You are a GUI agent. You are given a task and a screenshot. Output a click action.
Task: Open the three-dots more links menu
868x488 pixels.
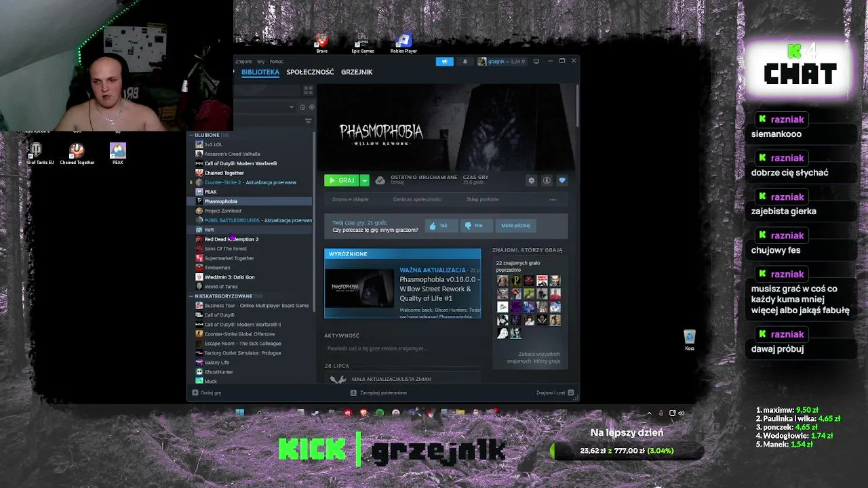coord(553,199)
